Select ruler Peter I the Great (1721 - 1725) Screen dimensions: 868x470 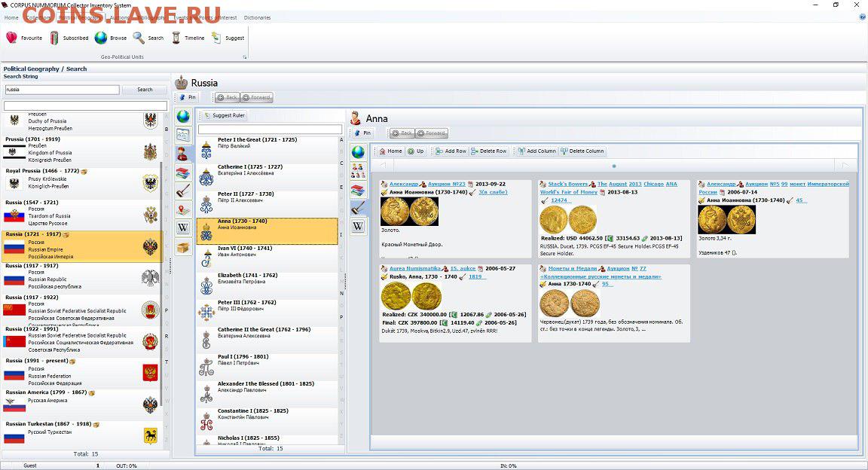[x=267, y=149]
